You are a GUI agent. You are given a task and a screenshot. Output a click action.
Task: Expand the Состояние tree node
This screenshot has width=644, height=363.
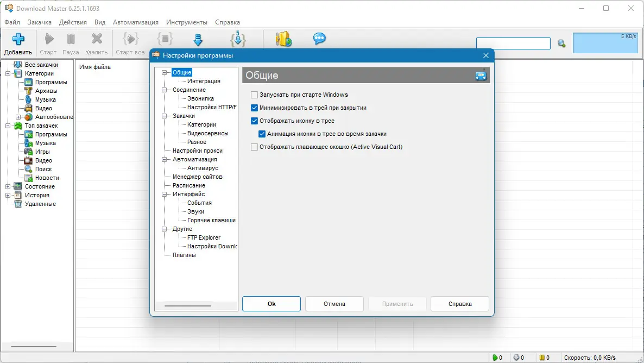(x=8, y=186)
